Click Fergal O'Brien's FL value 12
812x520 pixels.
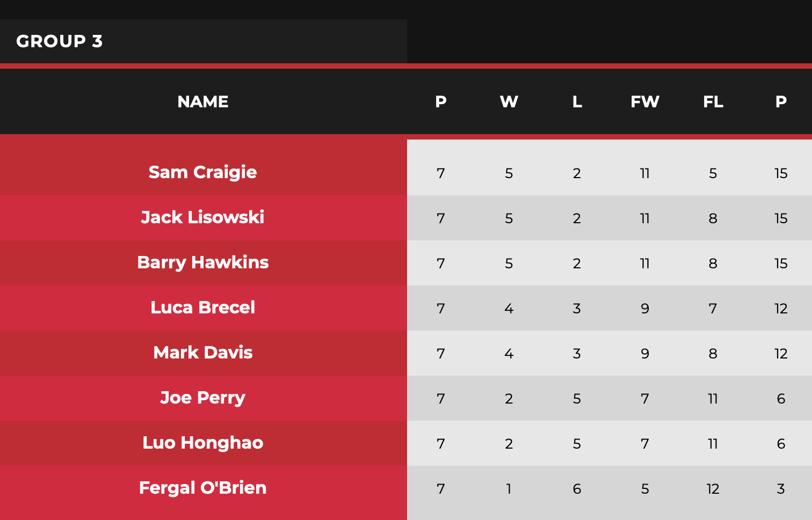713,489
